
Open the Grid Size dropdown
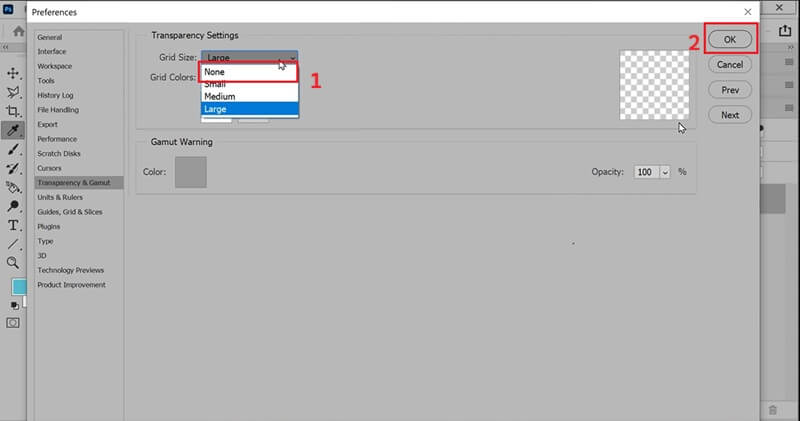pyautogui.click(x=249, y=57)
